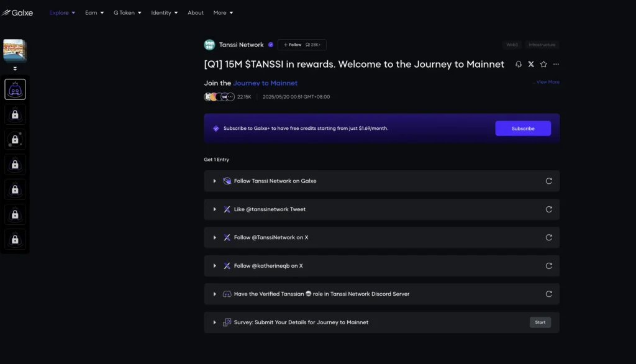
Task: Click "Follow Tanssi Network on Galxe" task text
Action: [275, 181]
